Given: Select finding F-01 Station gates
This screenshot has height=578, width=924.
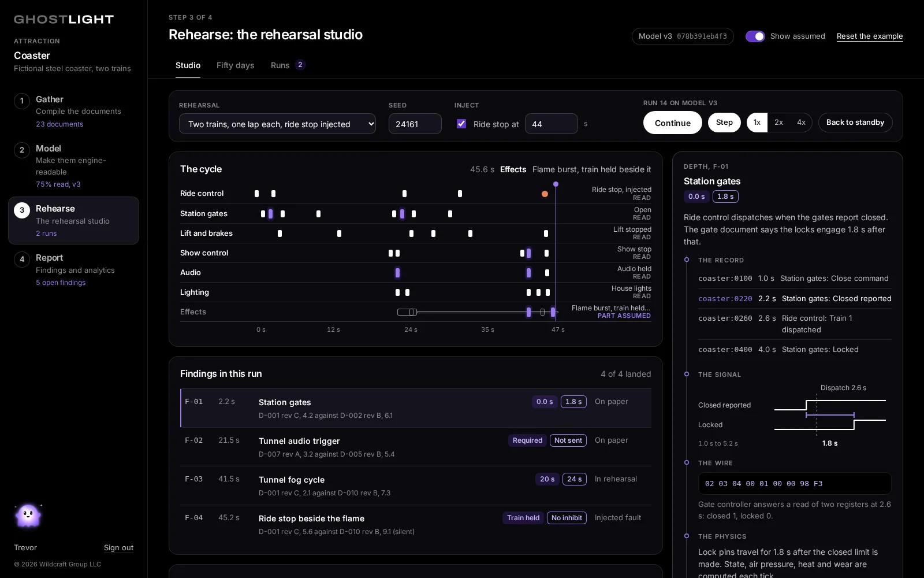Looking at the screenshot, I should point(416,408).
